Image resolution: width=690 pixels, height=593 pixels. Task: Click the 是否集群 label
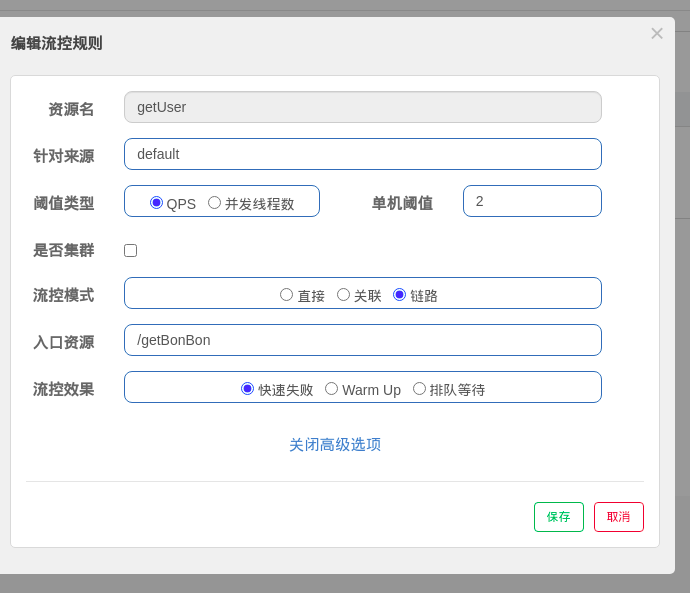click(64, 250)
